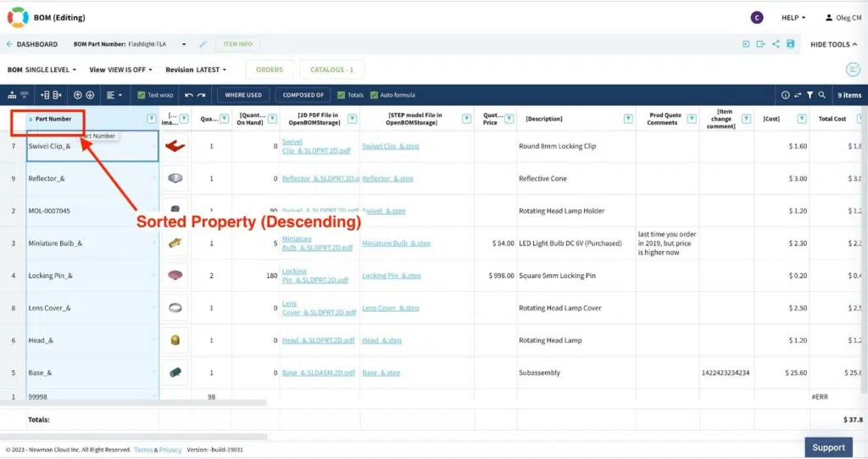Click the move row down arrow icon
The width and height of the screenshot is (868, 459).
90,95
